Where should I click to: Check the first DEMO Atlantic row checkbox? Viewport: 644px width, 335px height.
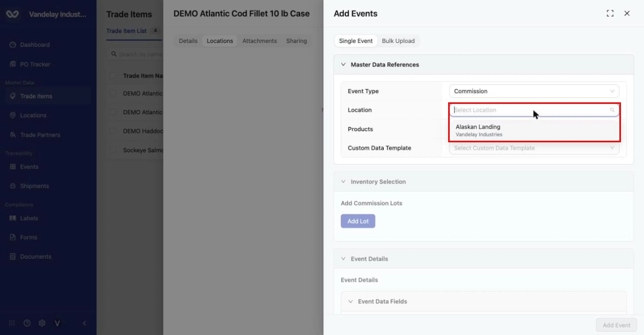tap(113, 93)
